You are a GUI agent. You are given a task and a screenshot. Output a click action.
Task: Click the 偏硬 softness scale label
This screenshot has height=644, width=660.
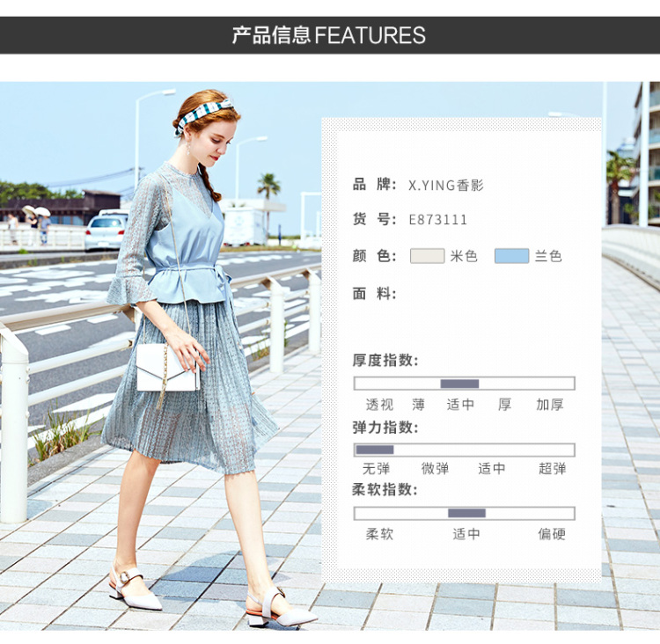point(552,534)
